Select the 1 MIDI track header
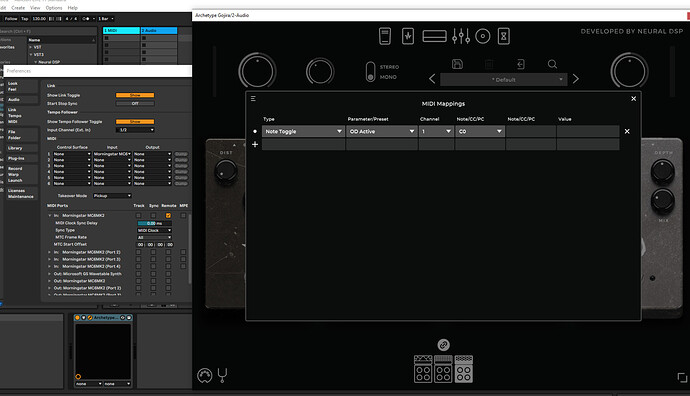The width and height of the screenshot is (690, 396). [x=121, y=30]
